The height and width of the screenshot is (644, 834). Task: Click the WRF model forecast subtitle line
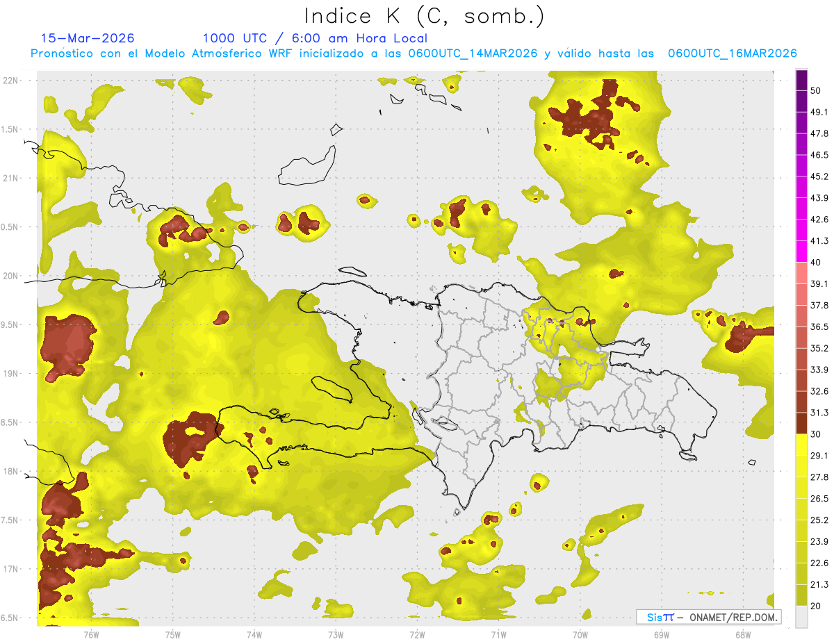(414, 53)
